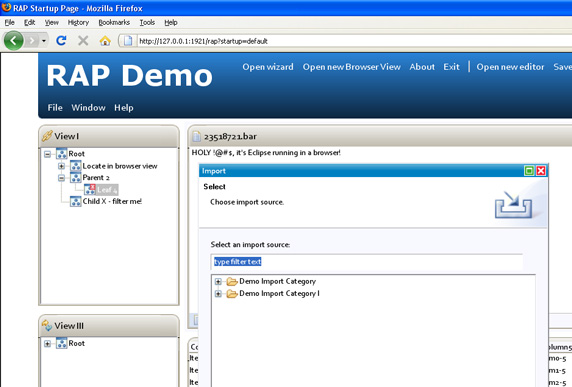Click Open new editor link
Viewport: 572px width, 387px height.
[510, 67]
